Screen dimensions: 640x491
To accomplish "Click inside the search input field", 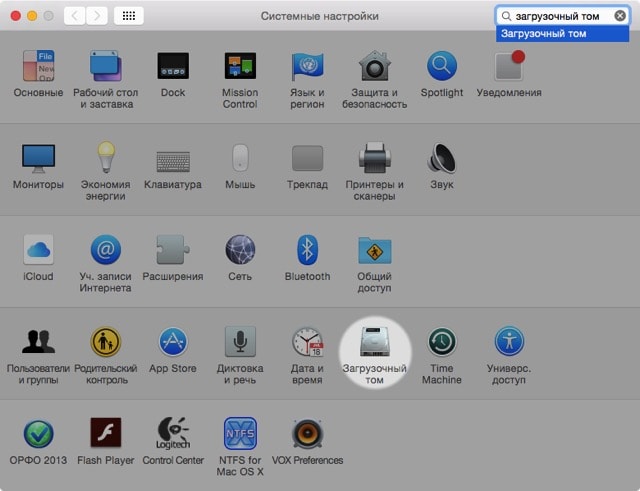I will tap(562, 16).
